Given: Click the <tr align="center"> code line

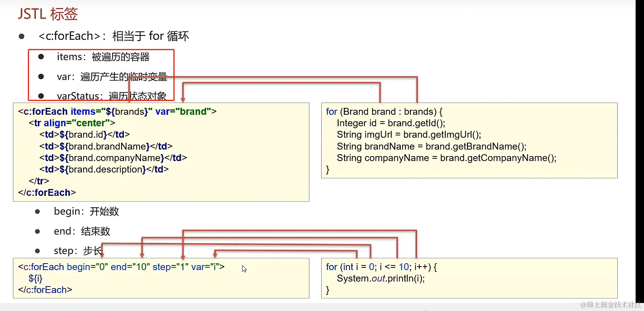Looking at the screenshot, I should [x=72, y=123].
